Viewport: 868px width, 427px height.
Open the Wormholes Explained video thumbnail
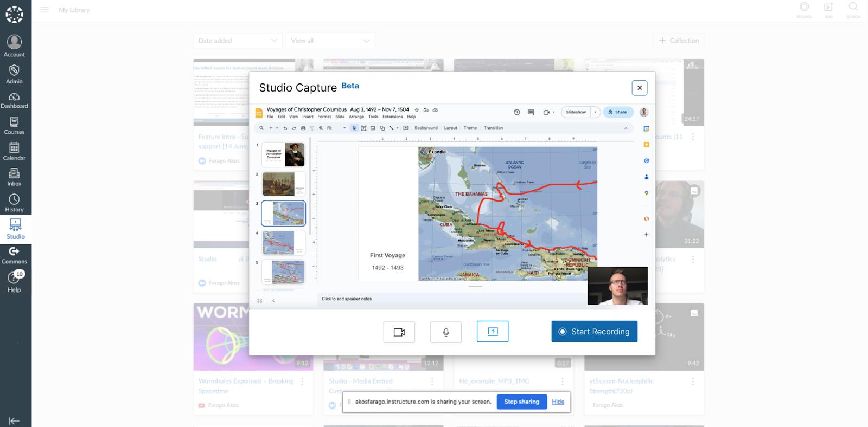pos(253,337)
